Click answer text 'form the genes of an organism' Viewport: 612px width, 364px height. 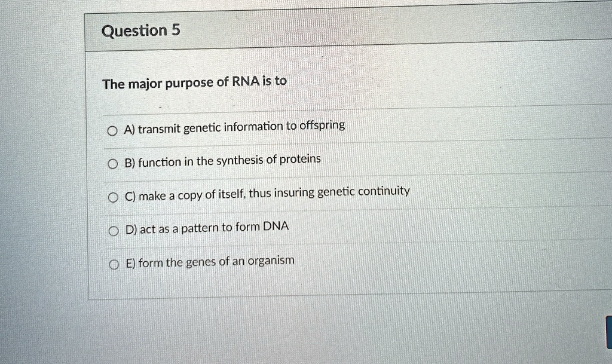[216, 261]
